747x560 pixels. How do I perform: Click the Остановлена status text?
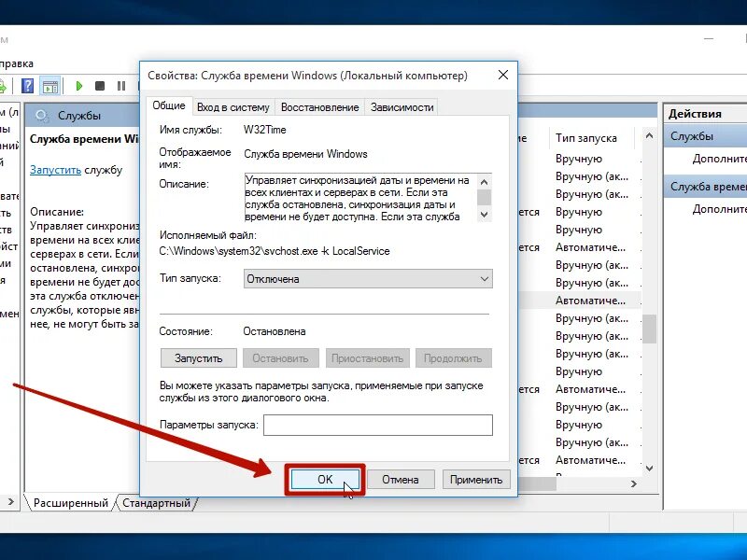point(275,331)
